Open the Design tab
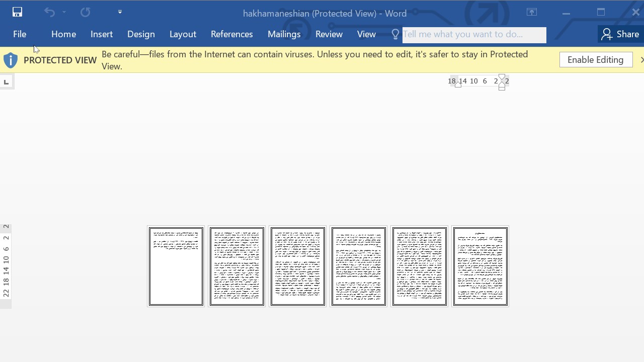Viewport: 644px width, 362px height. 141,34
